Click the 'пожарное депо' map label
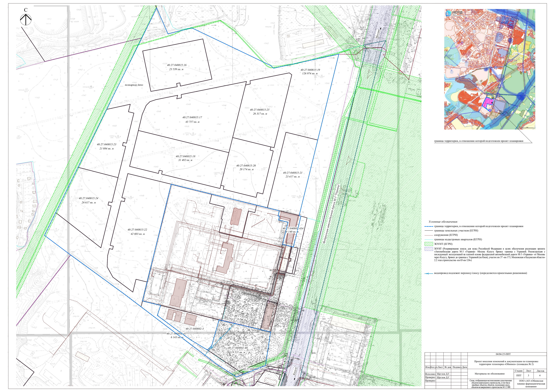This screenshot has height=392, width=555. coord(134,85)
